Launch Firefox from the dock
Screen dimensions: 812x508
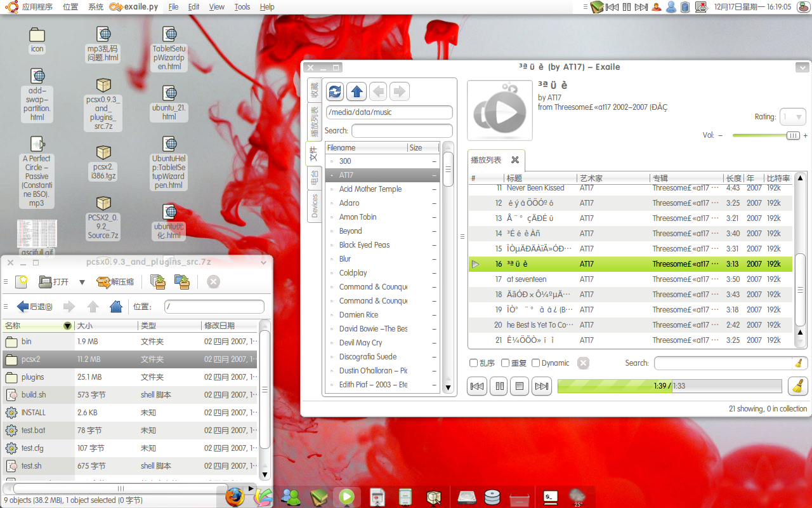(235, 497)
